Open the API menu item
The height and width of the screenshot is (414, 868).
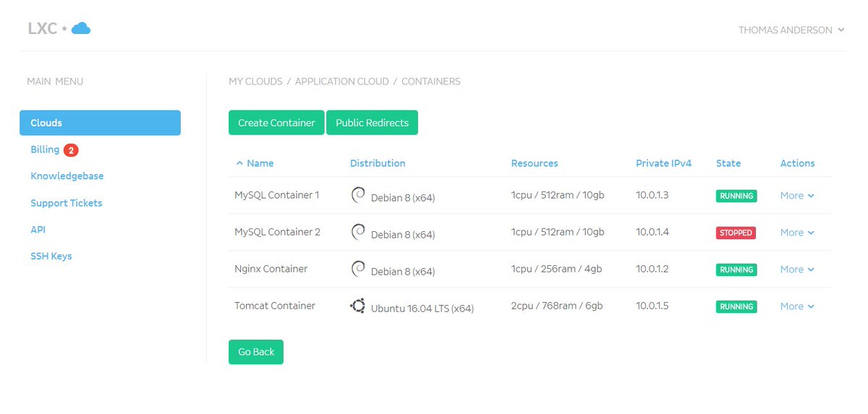click(38, 230)
